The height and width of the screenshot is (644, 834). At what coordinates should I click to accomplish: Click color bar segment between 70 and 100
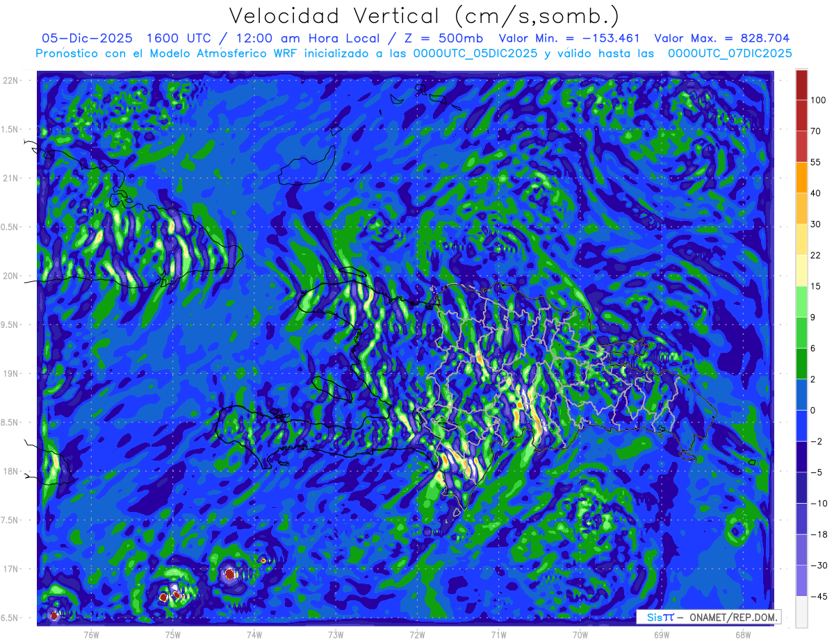point(801,116)
